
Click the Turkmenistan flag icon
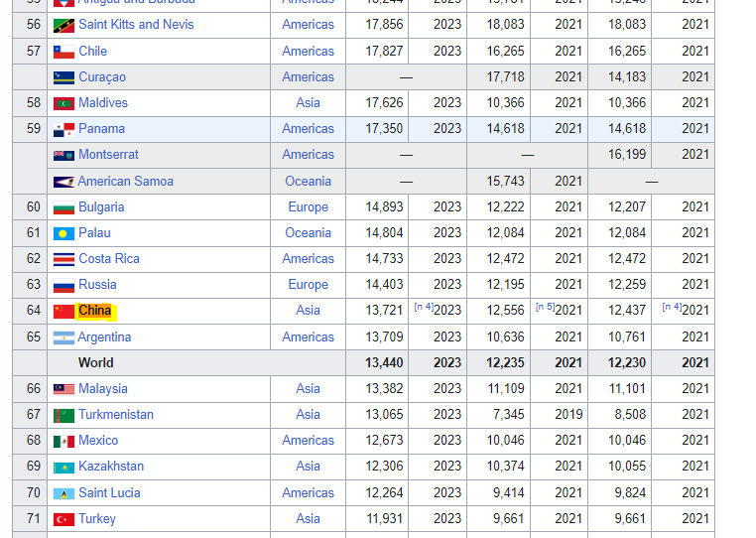point(63,416)
